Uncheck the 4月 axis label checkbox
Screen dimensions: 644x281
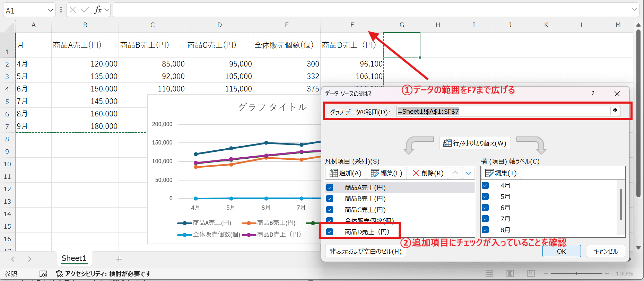click(485, 185)
